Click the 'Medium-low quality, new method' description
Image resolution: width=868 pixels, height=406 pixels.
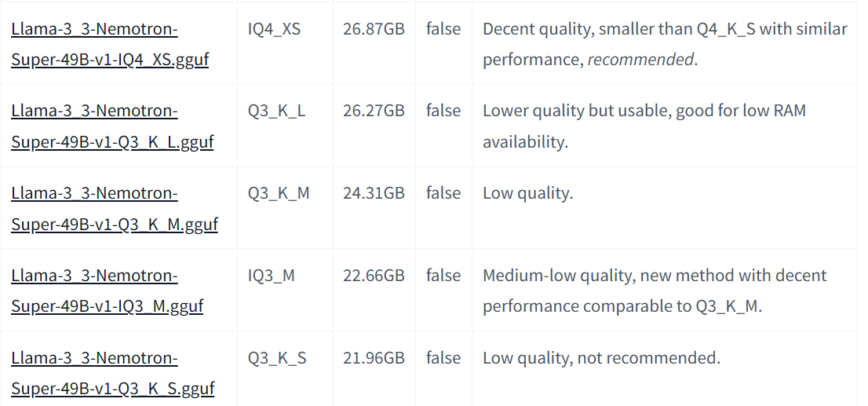tap(655, 291)
